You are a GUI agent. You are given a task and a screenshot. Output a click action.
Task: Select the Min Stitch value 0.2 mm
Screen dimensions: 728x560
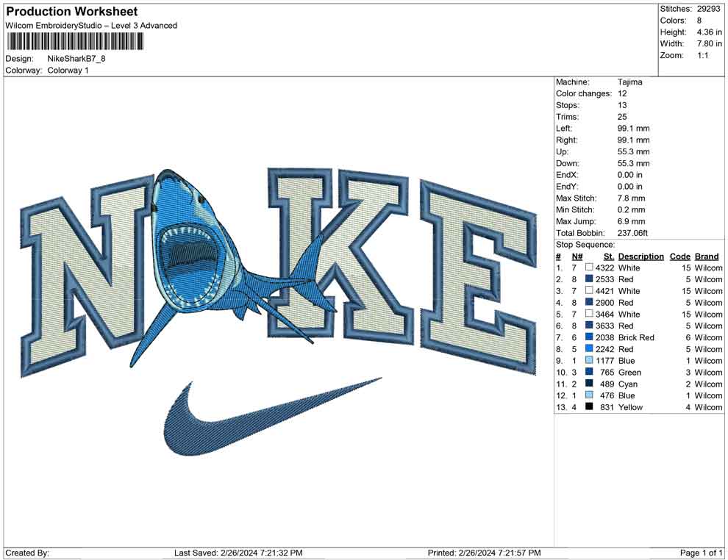pyautogui.click(x=631, y=209)
